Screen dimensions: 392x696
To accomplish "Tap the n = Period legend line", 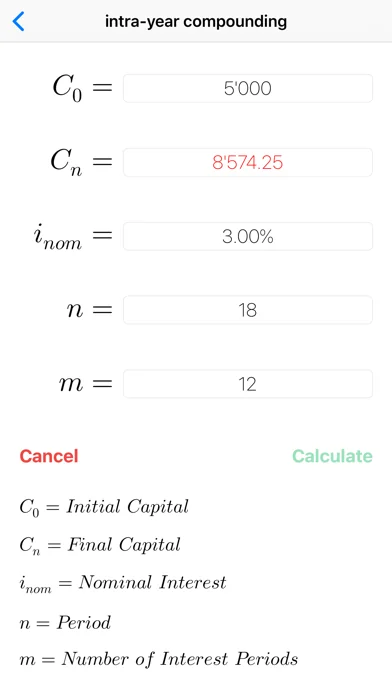I will [x=65, y=623].
